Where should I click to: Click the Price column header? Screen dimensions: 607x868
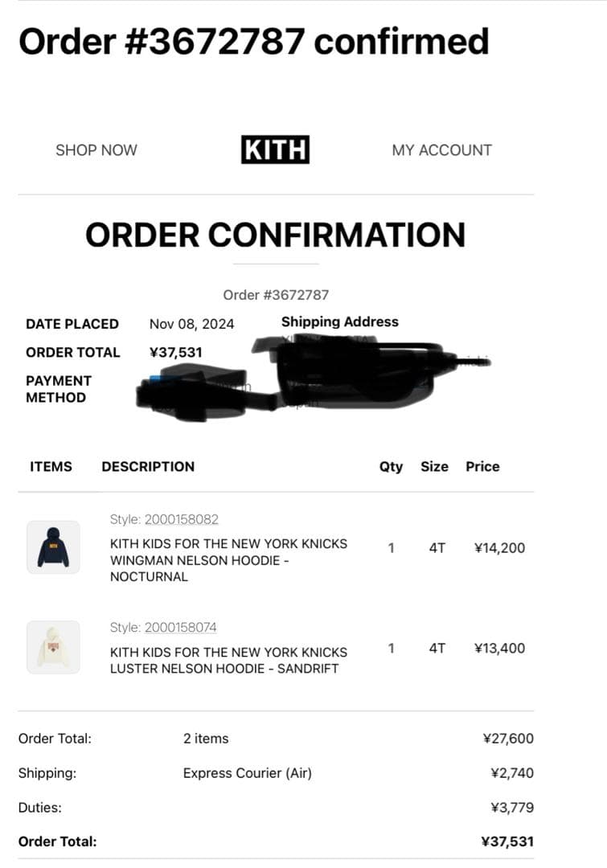coord(482,467)
